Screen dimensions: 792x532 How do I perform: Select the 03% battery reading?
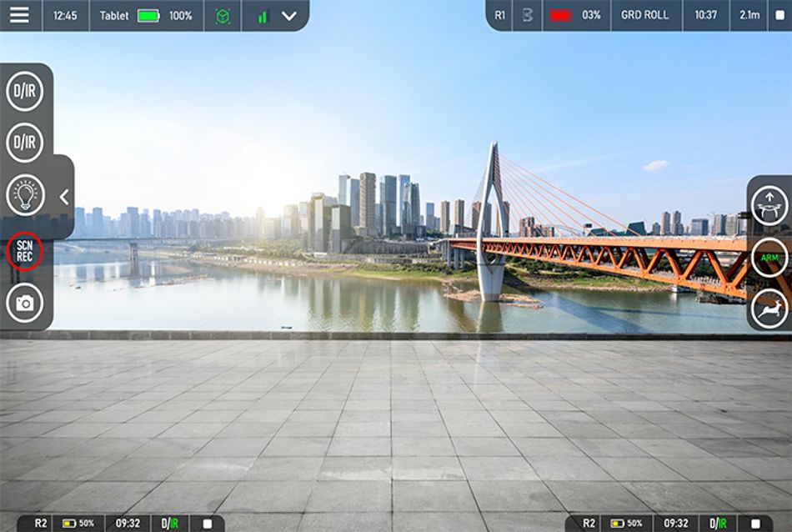pyautogui.click(x=591, y=15)
